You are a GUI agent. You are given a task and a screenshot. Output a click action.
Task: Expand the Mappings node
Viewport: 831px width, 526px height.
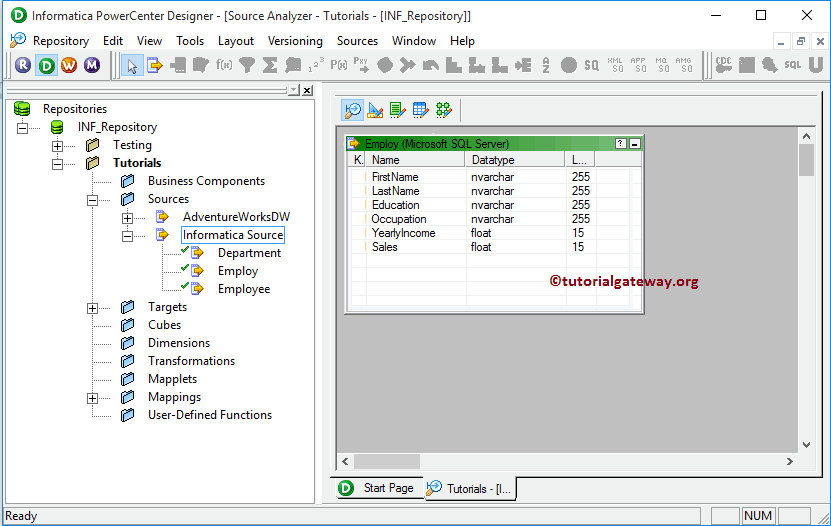pyautogui.click(x=92, y=398)
